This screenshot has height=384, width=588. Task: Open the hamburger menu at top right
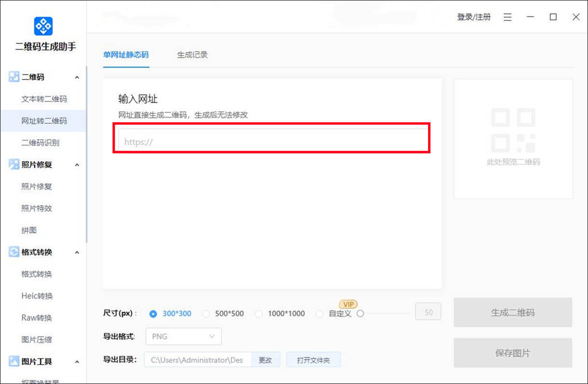[x=507, y=17]
